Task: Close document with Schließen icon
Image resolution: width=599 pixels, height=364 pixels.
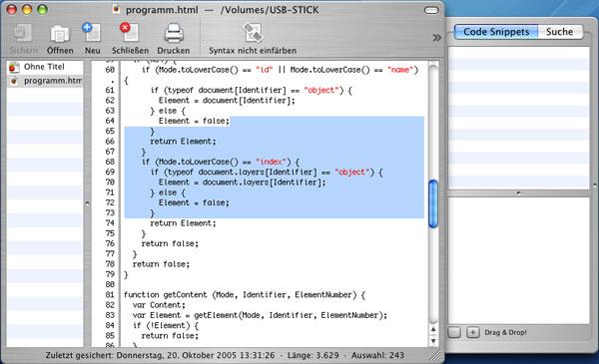Action: (129, 33)
